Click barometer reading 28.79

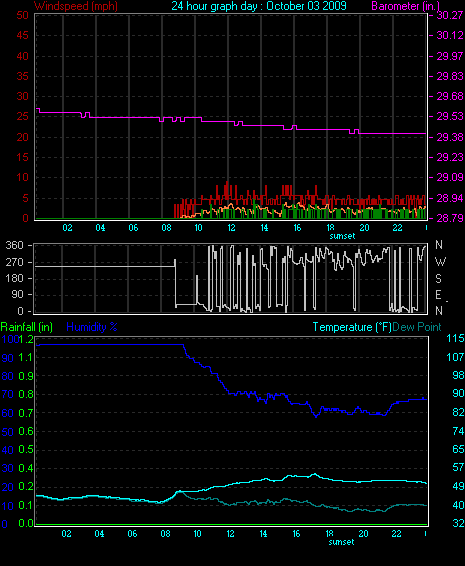450,218
